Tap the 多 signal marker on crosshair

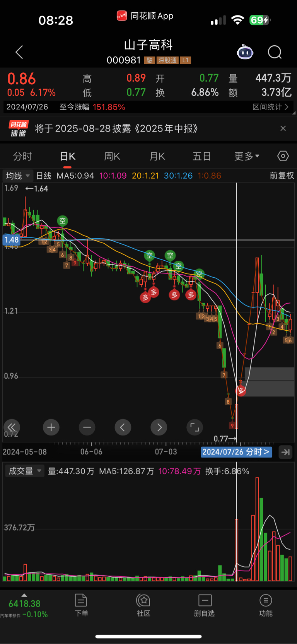[241, 390]
